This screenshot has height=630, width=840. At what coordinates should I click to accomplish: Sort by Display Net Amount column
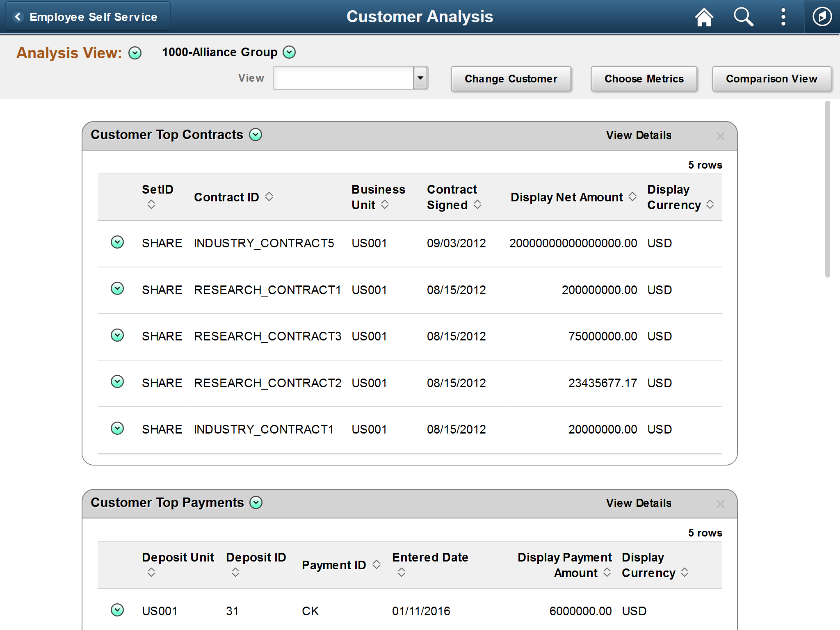click(632, 196)
